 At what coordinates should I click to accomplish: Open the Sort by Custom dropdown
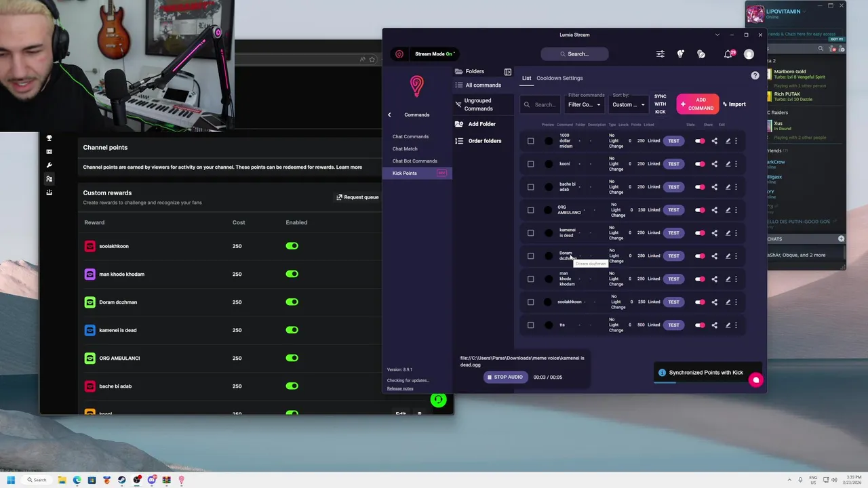pyautogui.click(x=629, y=104)
